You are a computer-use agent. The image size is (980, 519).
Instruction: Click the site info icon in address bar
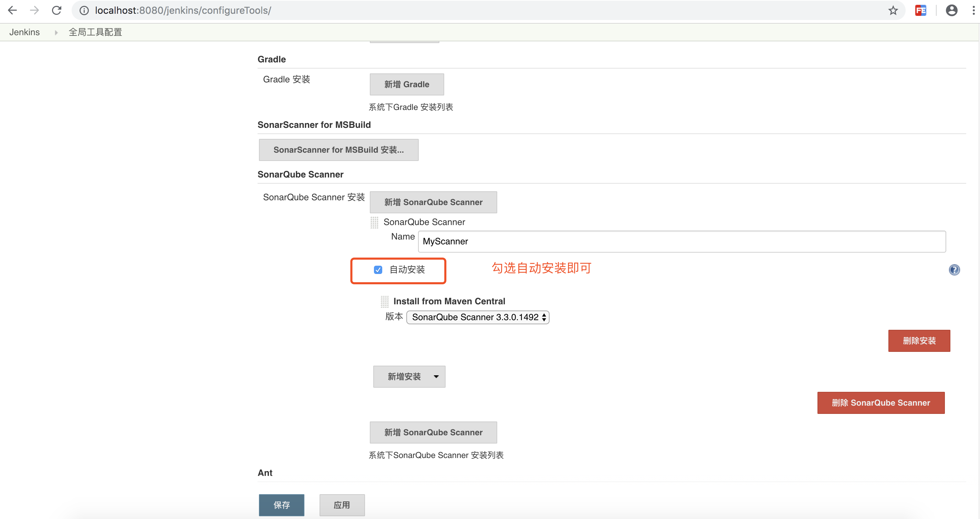click(x=84, y=10)
